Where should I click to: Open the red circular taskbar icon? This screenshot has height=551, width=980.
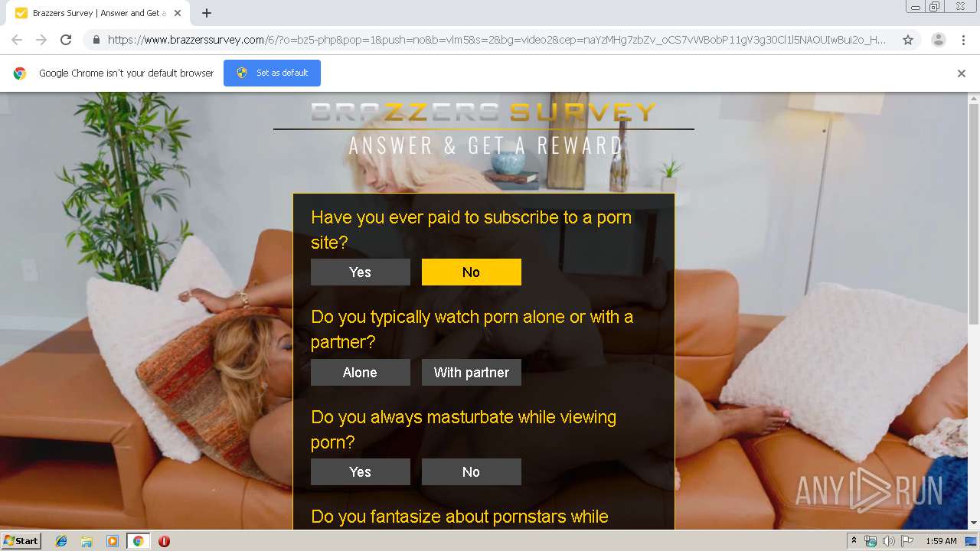(x=164, y=541)
